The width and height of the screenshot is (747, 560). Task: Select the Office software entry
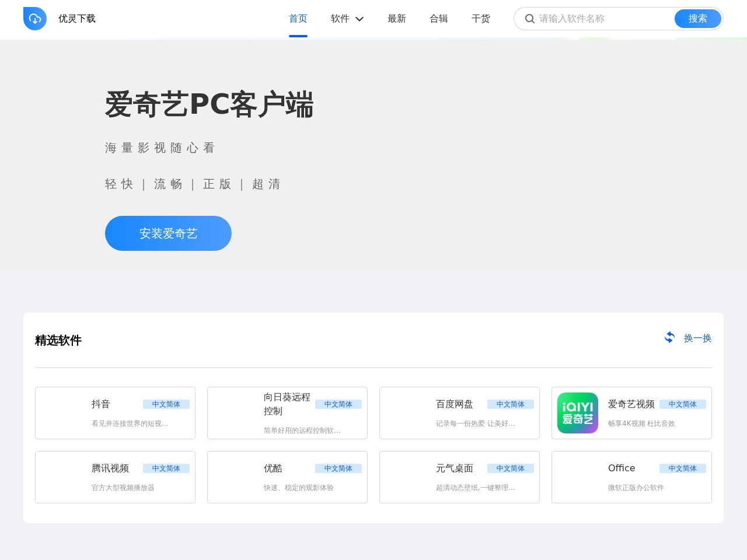(631, 477)
